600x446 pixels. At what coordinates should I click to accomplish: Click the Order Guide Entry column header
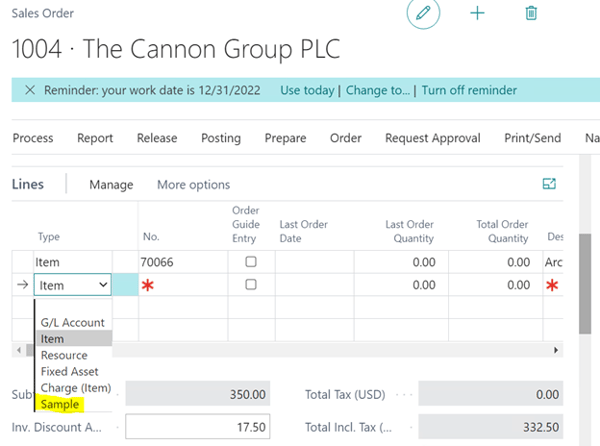(x=246, y=224)
